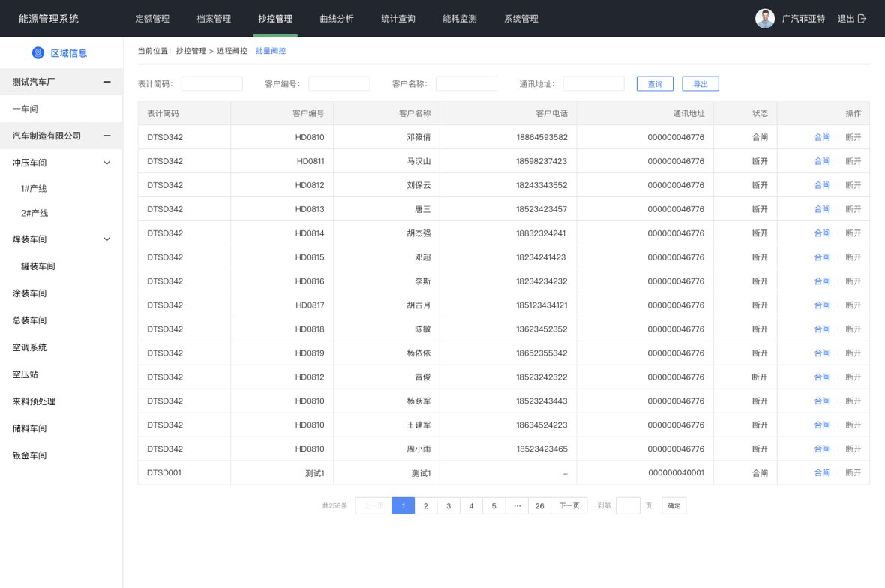Collapse the 测试汽车厂 group
The height and width of the screenshot is (588, 885).
point(106,82)
